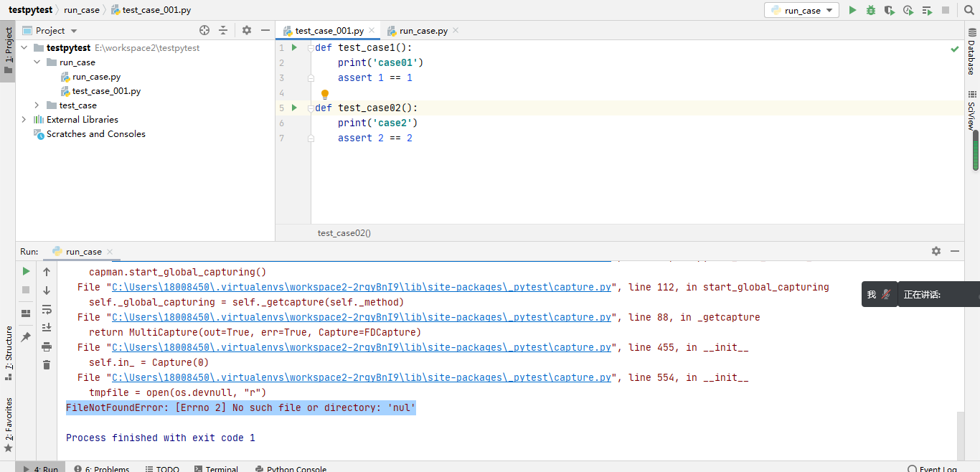Viewport: 980px width, 472px height.
Task: Clear console with the trash icon
Action: coord(47,365)
